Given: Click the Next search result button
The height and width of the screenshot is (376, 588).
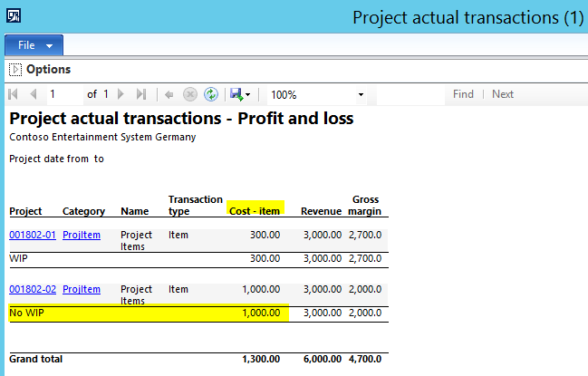Looking at the screenshot, I should (503, 94).
